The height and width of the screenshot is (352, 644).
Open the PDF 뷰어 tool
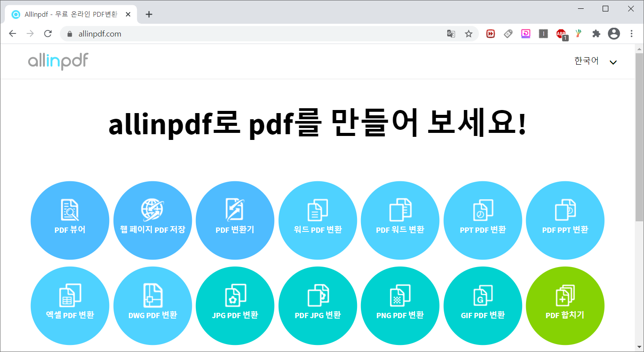point(70,220)
